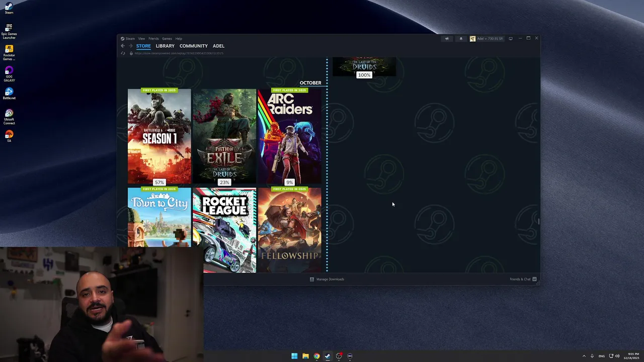
Task: Open the Battlefield 6 Season 1 cover
Action: (x=159, y=136)
